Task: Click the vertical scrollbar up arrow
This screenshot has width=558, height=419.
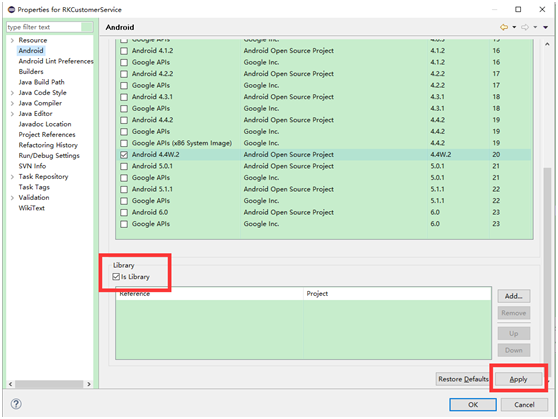Action: [547, 44]
